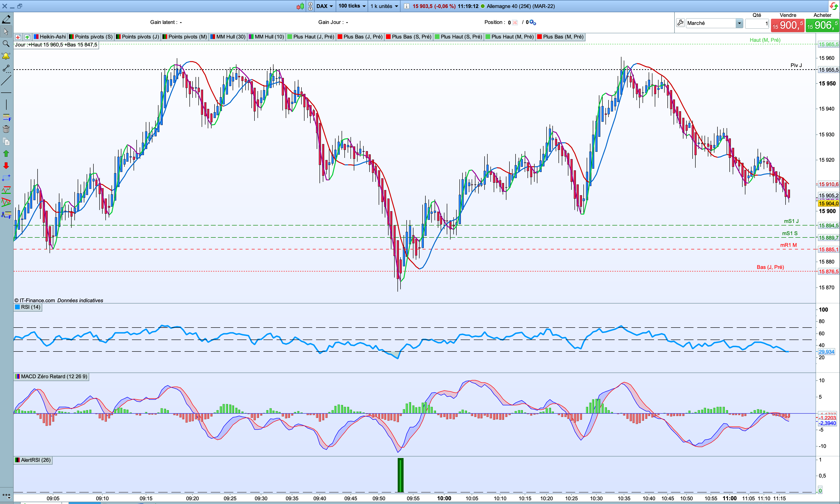Toggle MACD Zéro Retard panel label
840x504 pixels.
point(54,376)
